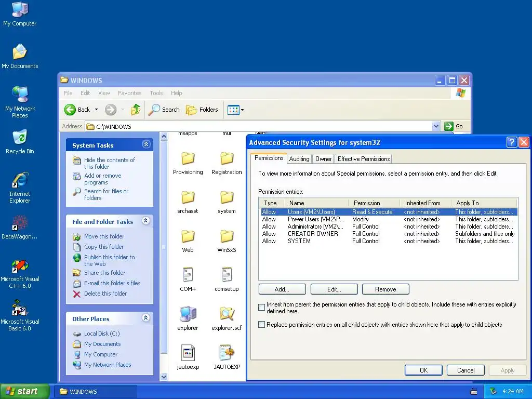This screenshot has height=399, width=532.
Task: Select the explorer application file
Action: [188, 319]
